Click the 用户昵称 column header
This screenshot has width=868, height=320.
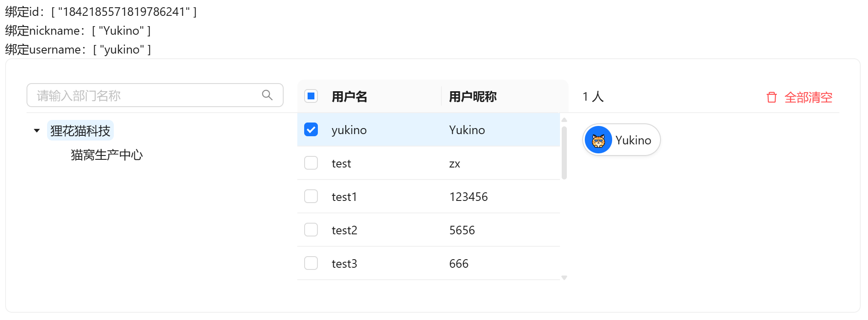coord(472,96)
